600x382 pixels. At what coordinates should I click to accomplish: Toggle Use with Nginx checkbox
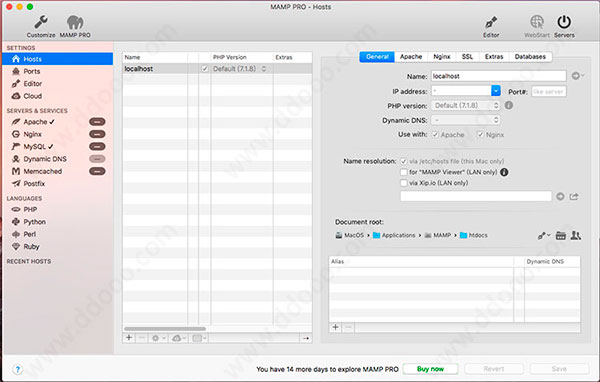point(480,135)
